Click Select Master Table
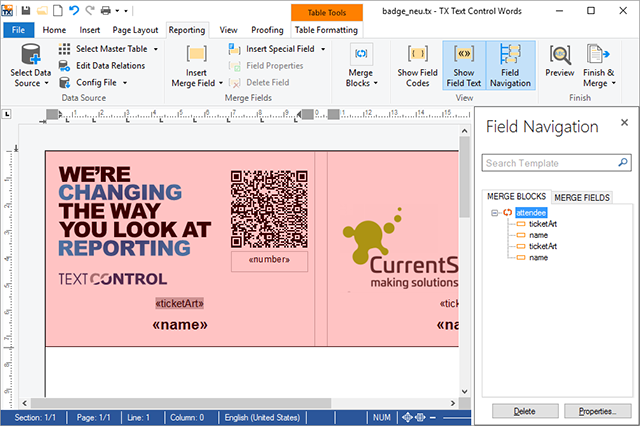The width and height of the screenshot is (640, 426). tap(111, 49)
